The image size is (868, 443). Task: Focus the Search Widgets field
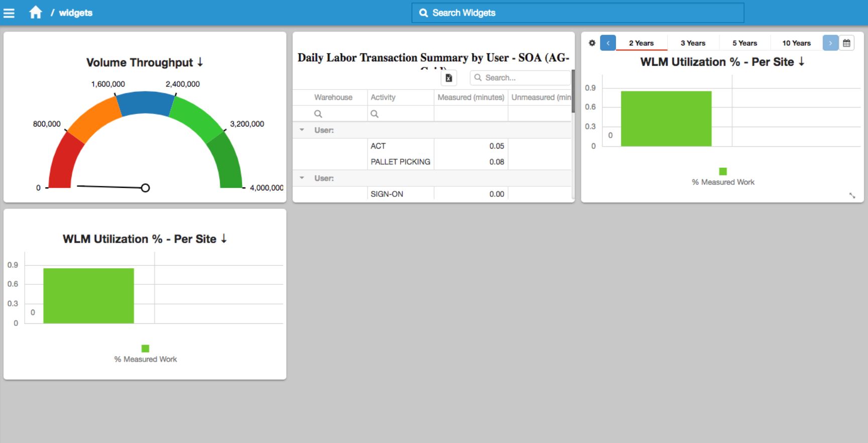(577, 13)
